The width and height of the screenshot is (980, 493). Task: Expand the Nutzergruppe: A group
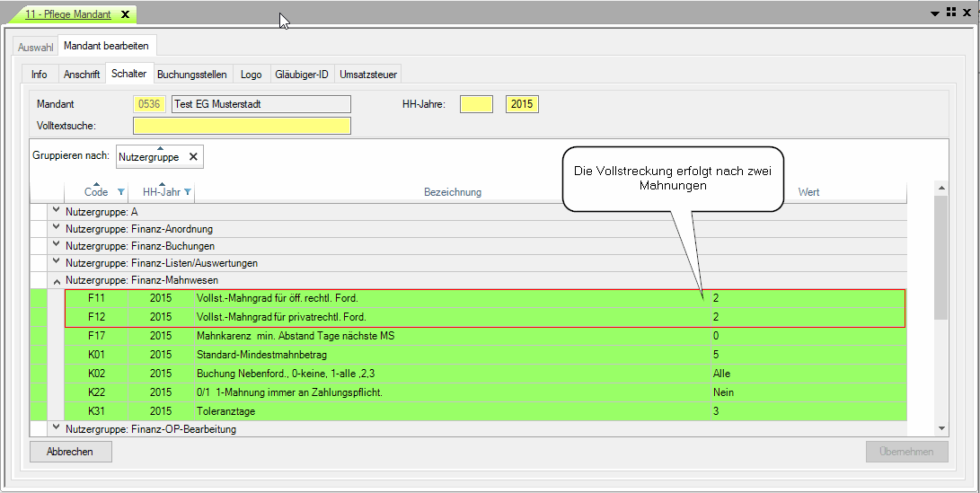pyautogui.click(x=57, y=211)
